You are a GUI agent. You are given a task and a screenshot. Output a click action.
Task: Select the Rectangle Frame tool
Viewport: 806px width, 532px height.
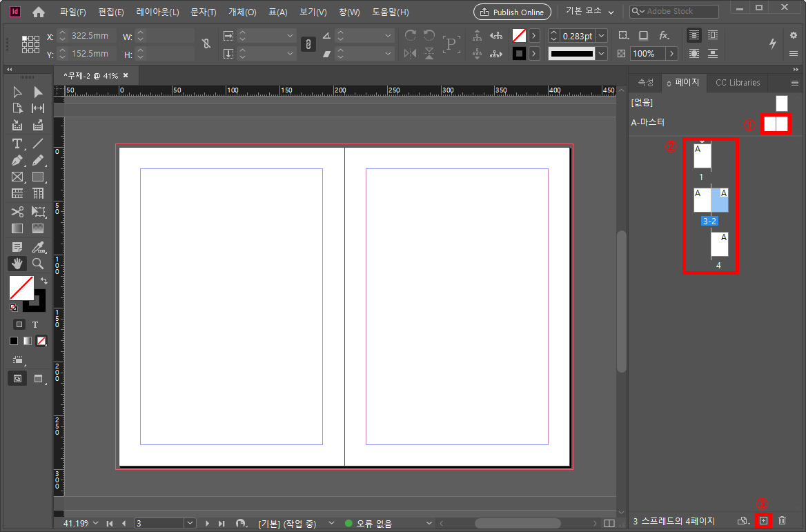tap(17, 177)
